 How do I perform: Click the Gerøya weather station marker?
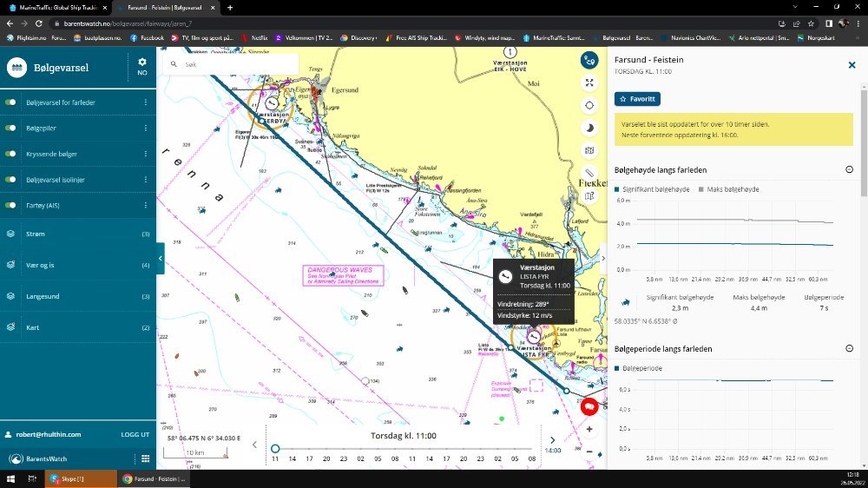[271, 103]
